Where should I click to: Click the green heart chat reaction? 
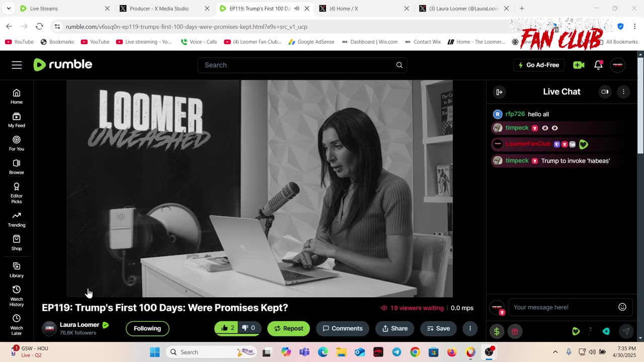point(576,331)
